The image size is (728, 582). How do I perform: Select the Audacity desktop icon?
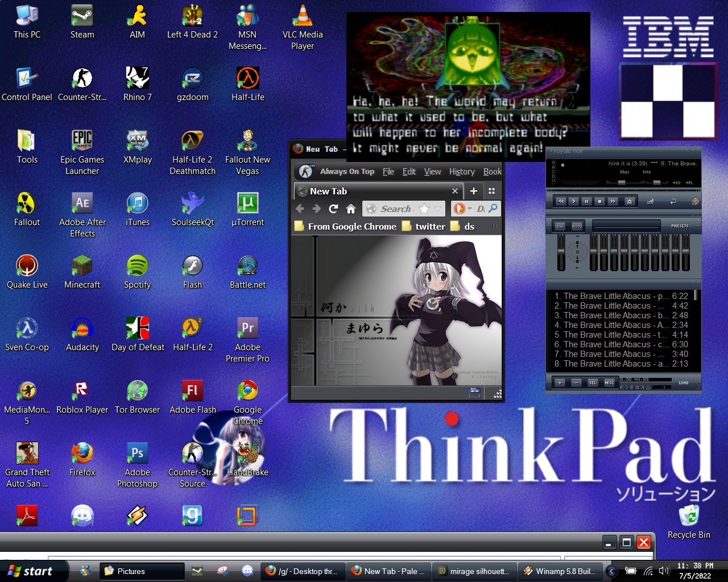pos(82,335)
